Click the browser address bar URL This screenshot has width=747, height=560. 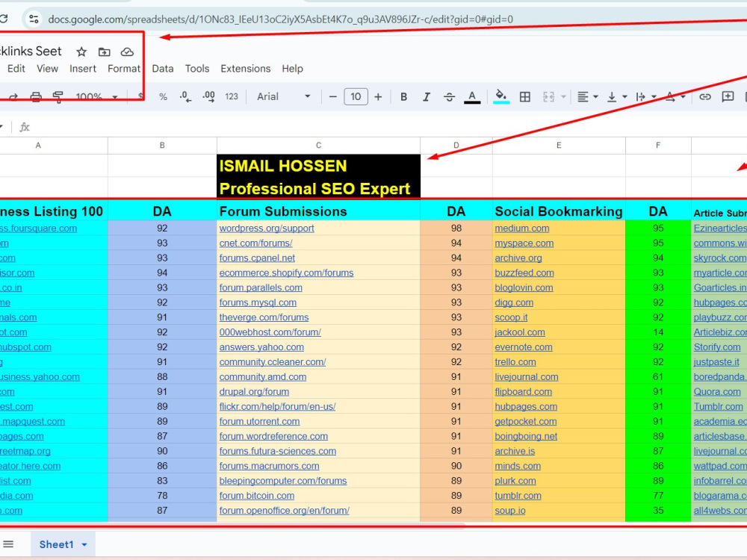pyautogui.click(x=281, y=19)
